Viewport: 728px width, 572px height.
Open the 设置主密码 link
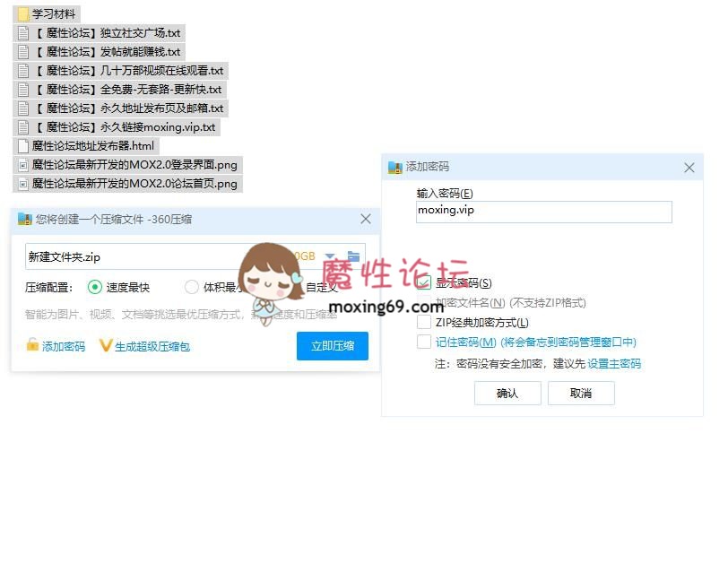pyautogui.click(x=614, y=363)
